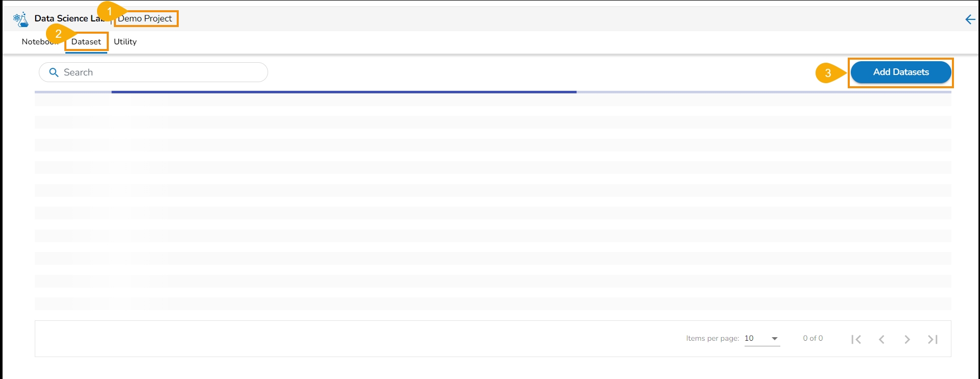Jump to the last page of results

(933, 339)
